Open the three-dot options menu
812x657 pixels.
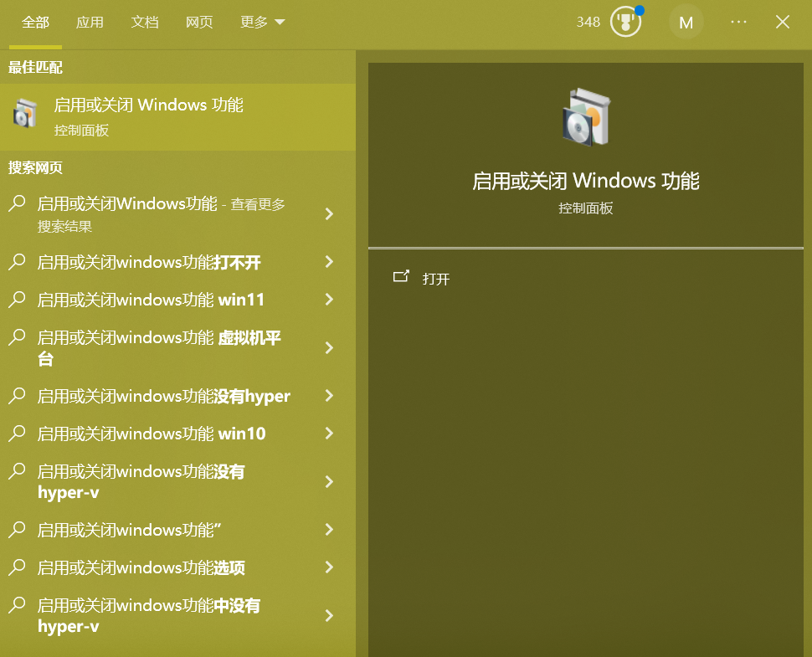click(x=738, y=22)
